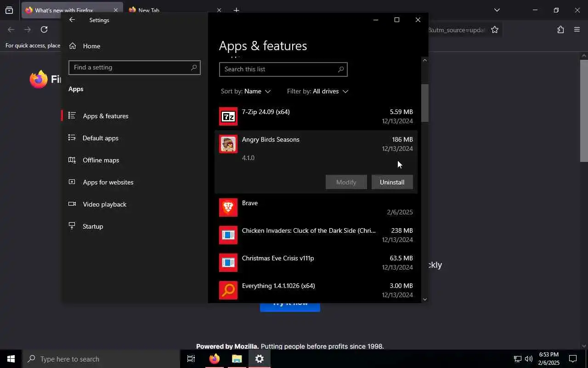Reload the page in Firefox
This screenshot has width=588, height=368.
[44, 29]
